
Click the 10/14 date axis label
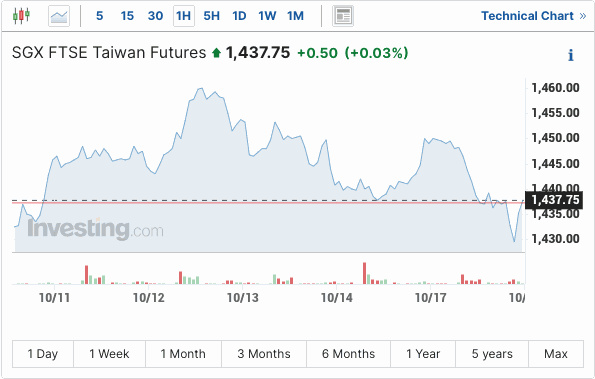[337, 298]
